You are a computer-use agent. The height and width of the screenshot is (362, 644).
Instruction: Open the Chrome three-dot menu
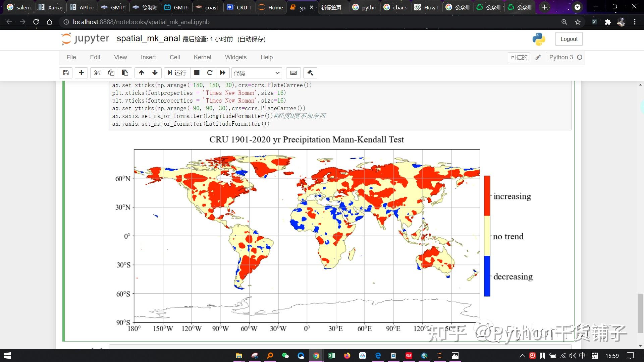pyautogui.click(x=635, y=22)
